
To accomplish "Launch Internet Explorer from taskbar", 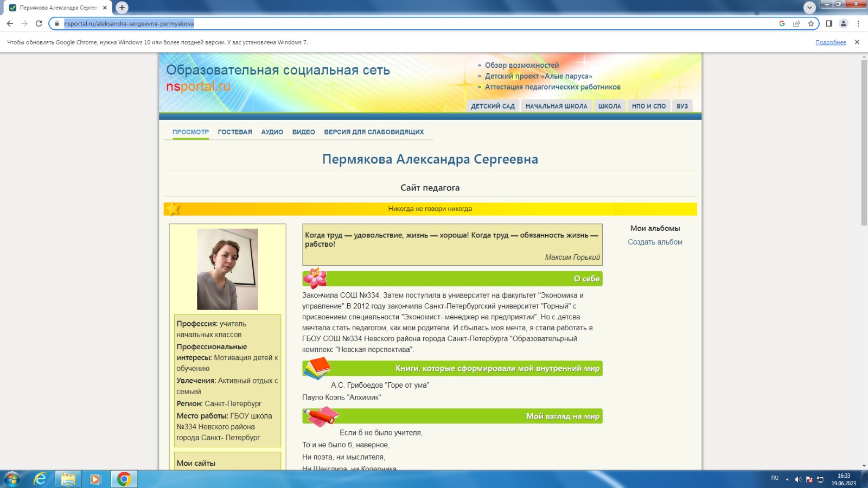I will (x=40, y=479).
